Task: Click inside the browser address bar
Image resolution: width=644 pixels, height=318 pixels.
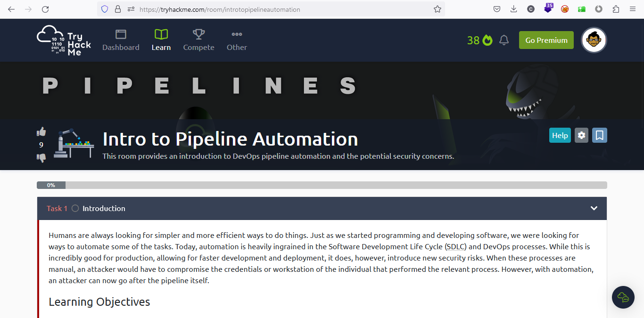Action: pos(283,9)
